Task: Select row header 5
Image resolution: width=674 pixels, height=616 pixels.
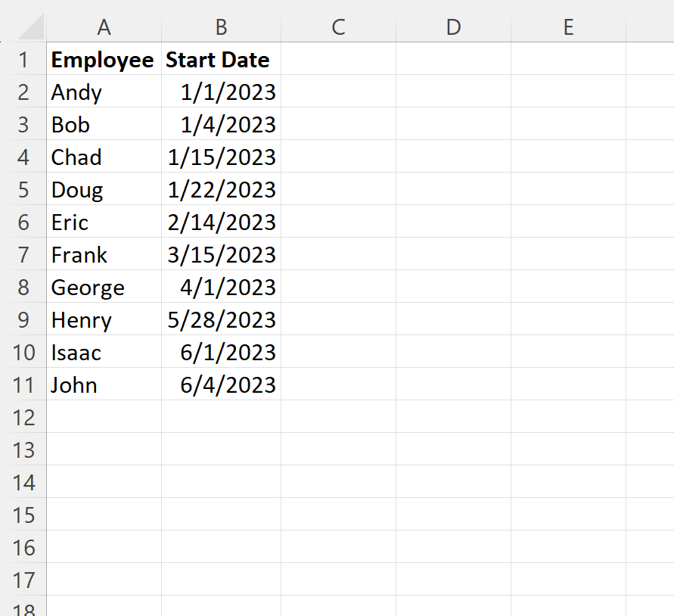Action: [x=23, y=189]
